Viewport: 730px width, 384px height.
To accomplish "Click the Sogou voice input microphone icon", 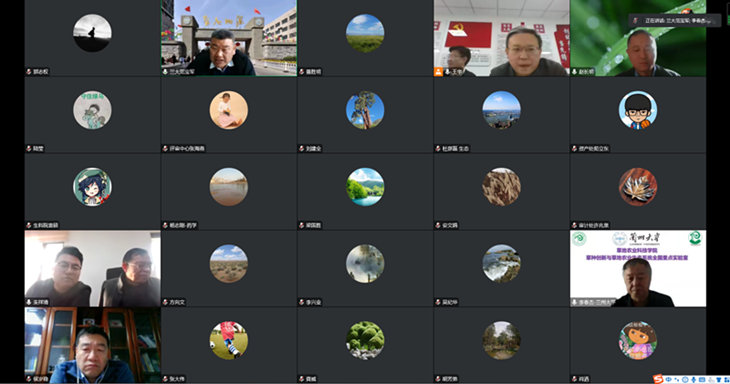I will (x=694, y=379).
